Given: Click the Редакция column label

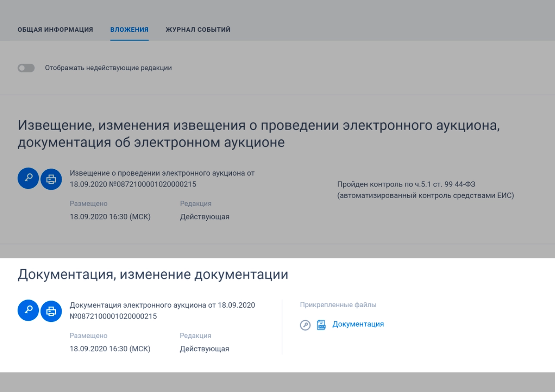Looking at the screenshot, I should 195,203.
